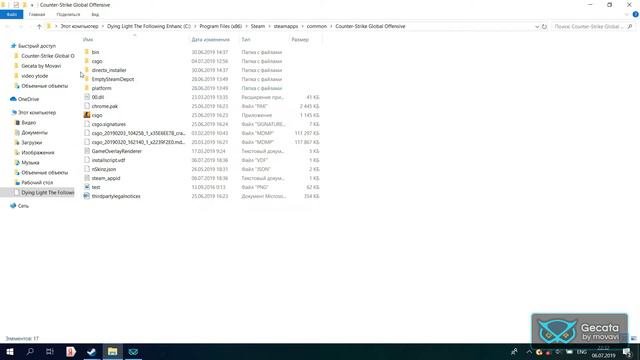Click the Explorer search input field
Image resolution: width=640 pixels, height=360 pixels.
[589, 27]
